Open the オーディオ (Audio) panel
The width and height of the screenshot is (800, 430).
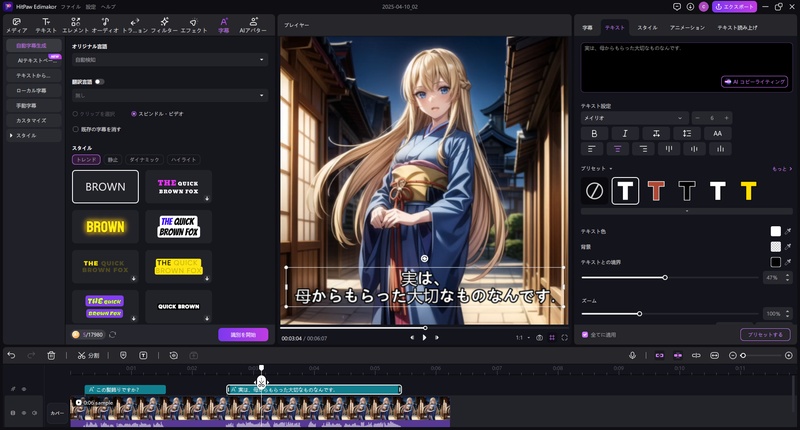coord(105,25)
